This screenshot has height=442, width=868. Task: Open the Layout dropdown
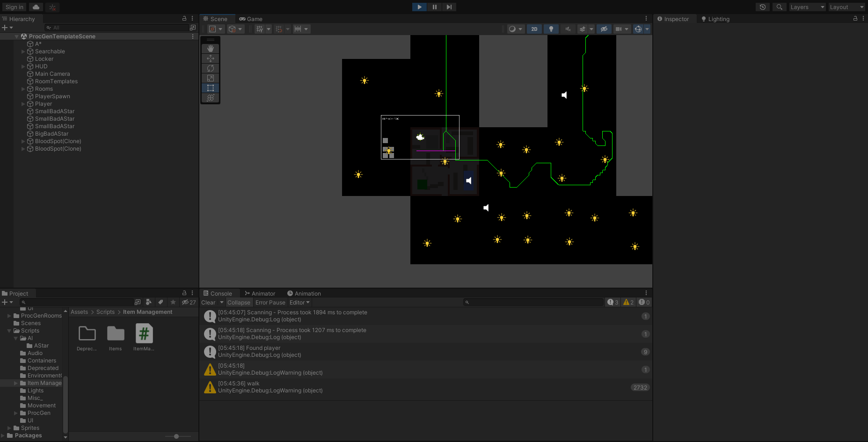point(846,7)
